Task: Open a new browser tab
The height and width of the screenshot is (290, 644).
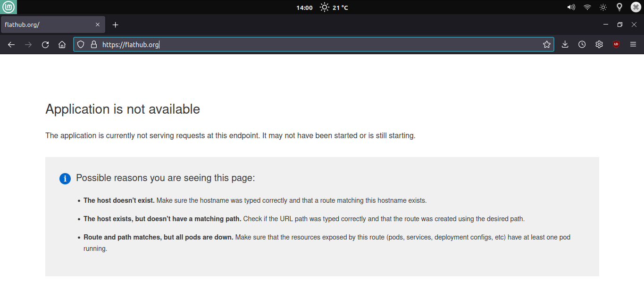Action: (x=115, y=25)
